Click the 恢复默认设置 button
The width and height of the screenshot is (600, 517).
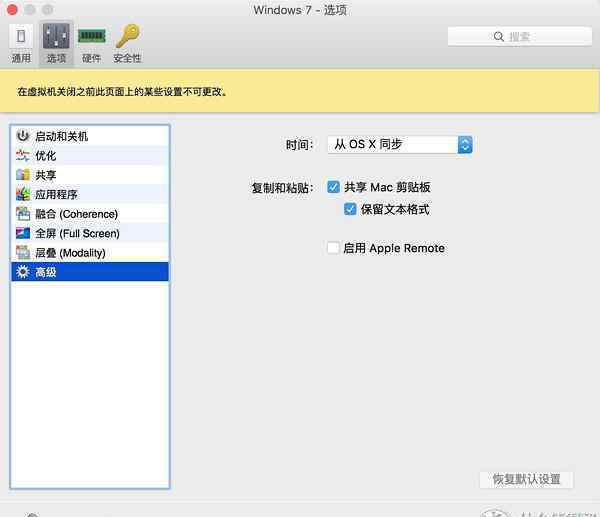pyautogui.click(x=527, y=479)
